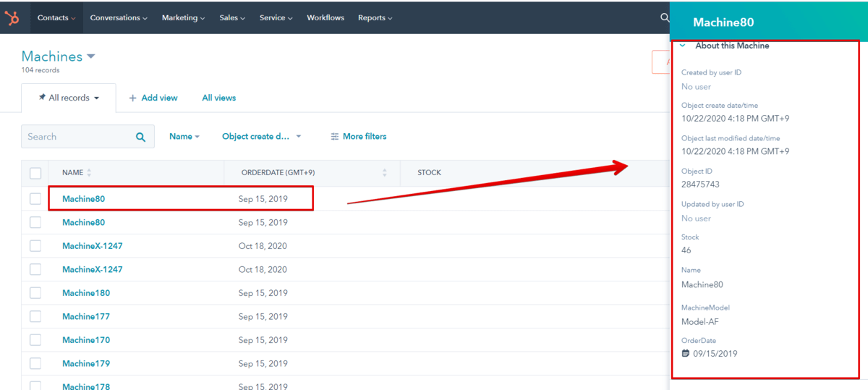The width and height of the screenshot is (868, 390).
Task: Open the Marketing menu
Action: [183, 18]
